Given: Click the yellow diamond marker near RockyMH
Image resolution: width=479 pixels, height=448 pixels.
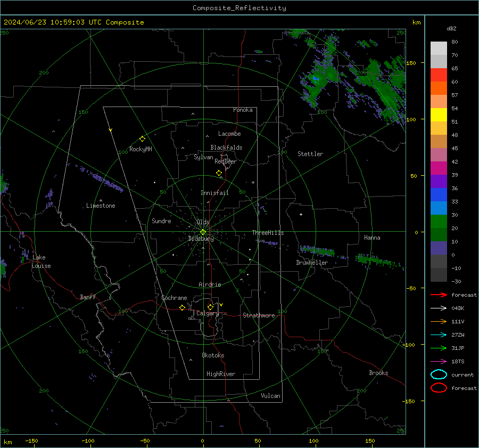Looking at the screenshot, I should click(142, 139).
